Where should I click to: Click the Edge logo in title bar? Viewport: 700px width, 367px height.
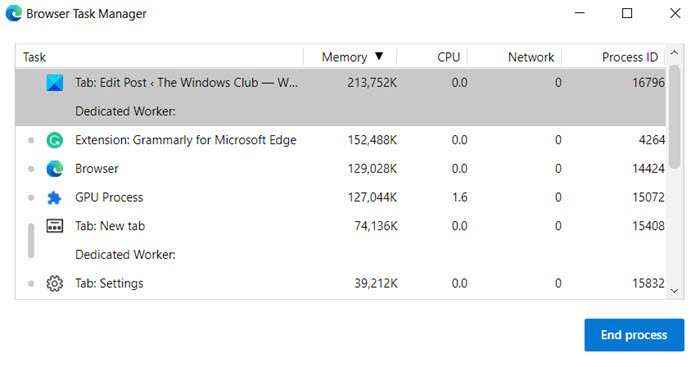(13, 13)
